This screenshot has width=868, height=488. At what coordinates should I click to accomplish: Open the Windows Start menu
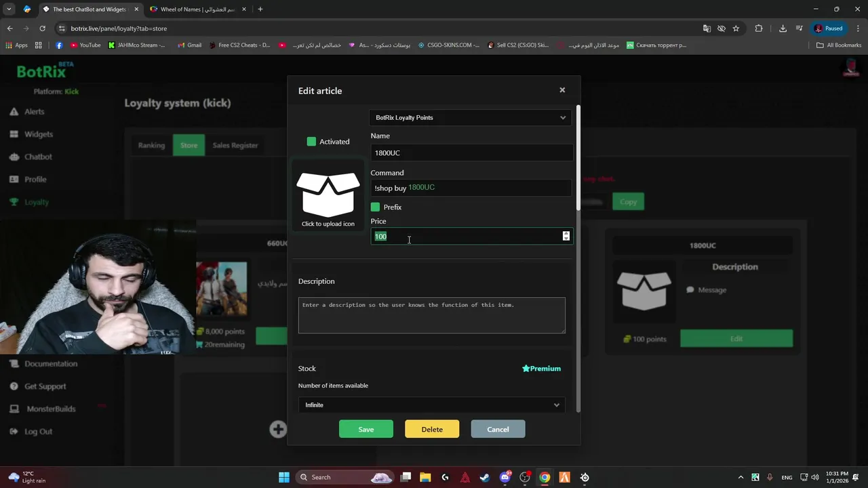click(x=284, y=477)
